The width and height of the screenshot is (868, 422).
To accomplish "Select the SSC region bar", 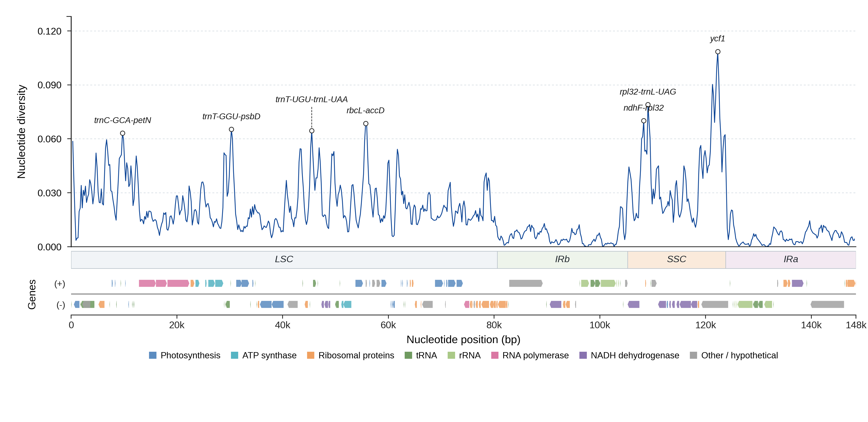I will click(x=677, y=260).
